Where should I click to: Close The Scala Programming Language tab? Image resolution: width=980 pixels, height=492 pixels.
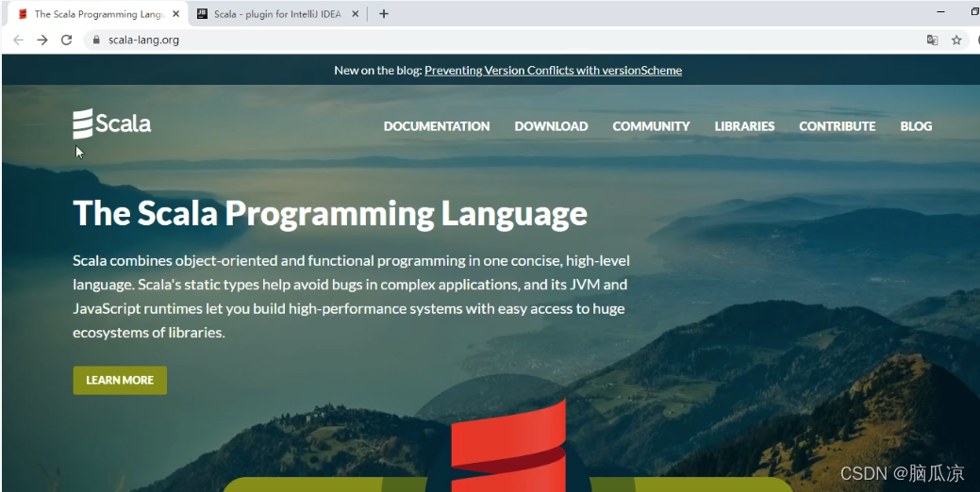pos(175,14)
